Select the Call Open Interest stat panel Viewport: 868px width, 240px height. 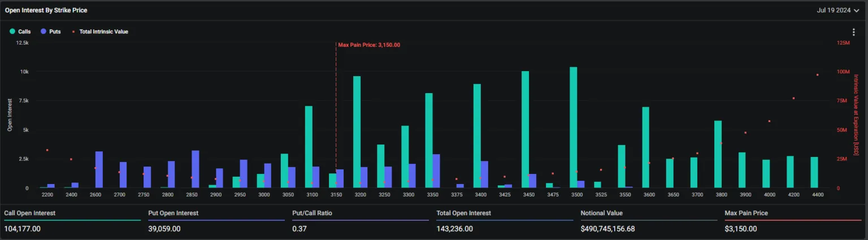pyautogui.click(x=72, y=221)
